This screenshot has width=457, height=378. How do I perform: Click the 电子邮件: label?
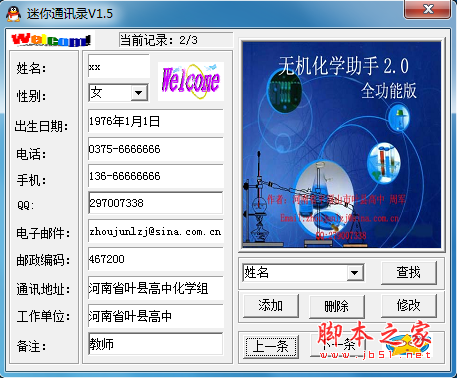click(43, 233)
